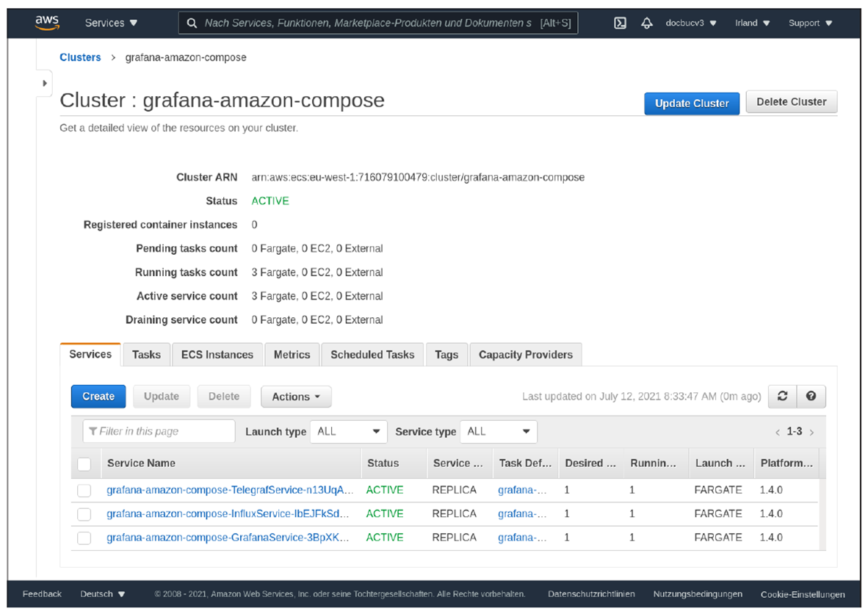Click the 'Last updated on July 12' text
Screen dimensions: 868x614
642,397
